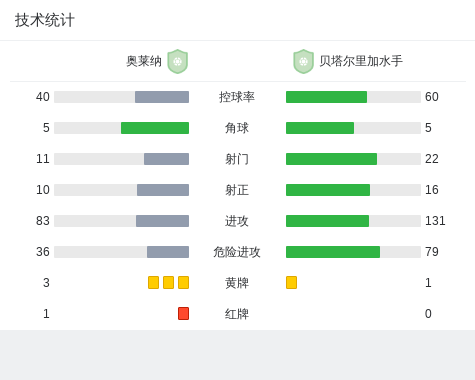
Task: Click the 黄牌 row label
Action: tap(237, 283)
